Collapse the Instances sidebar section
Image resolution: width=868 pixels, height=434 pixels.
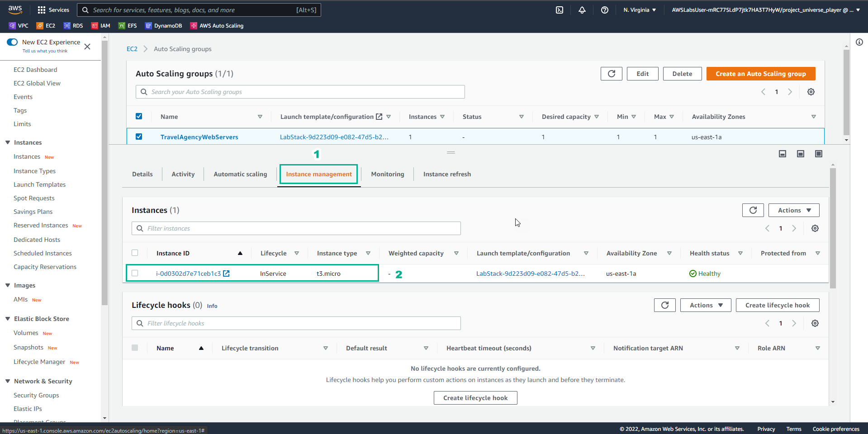8,142
